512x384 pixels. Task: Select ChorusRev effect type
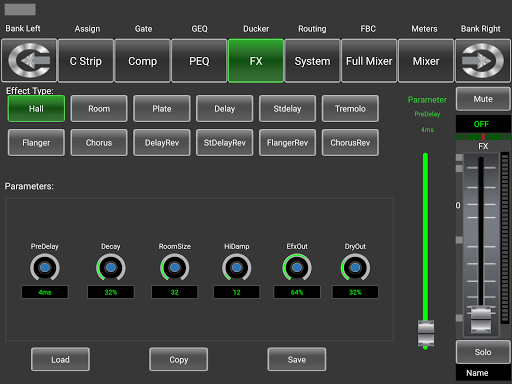tap(350, 143)
